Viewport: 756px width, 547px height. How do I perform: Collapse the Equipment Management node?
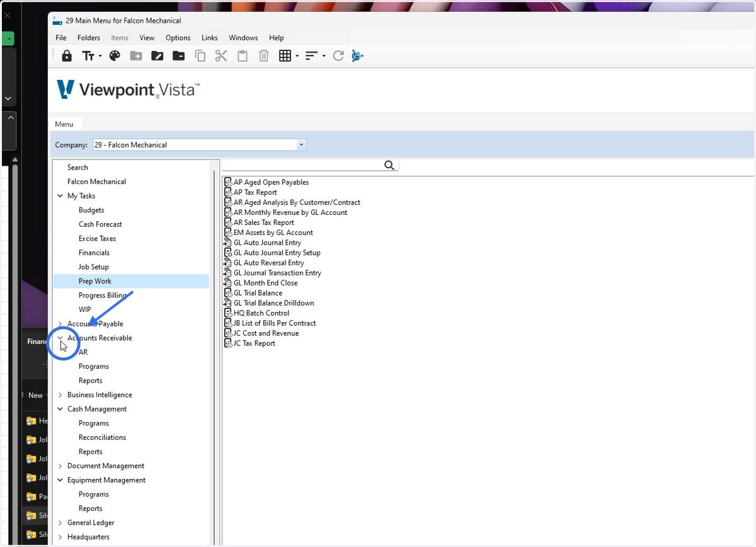[60, 480]
